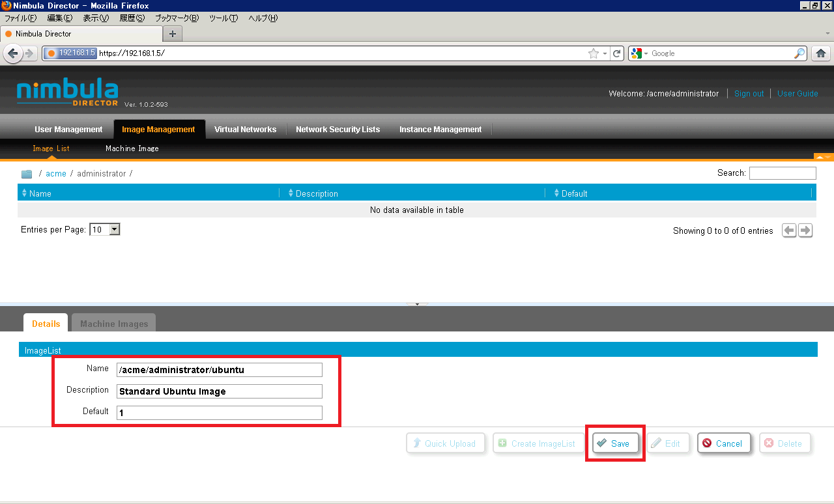Viewport: 834px width, 504px height.
Task: Go to Instance Management tab
Action: tap(440, 130)
